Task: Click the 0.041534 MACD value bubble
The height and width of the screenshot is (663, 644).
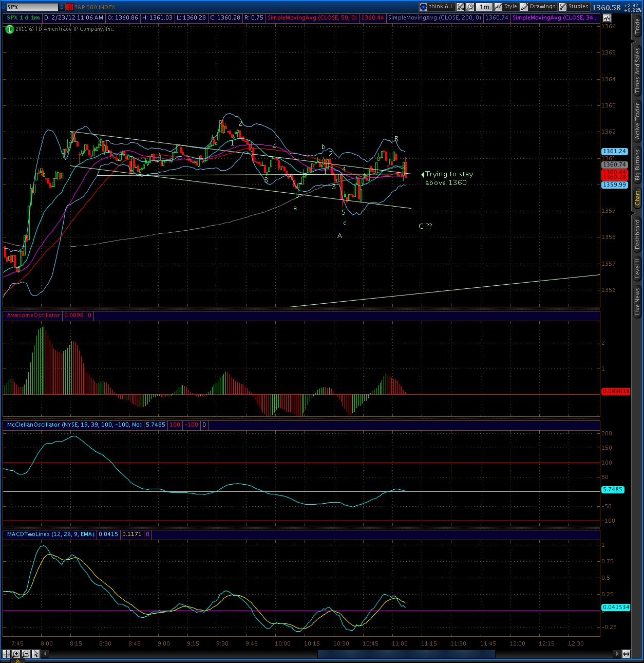Action: tap(615, 607)
